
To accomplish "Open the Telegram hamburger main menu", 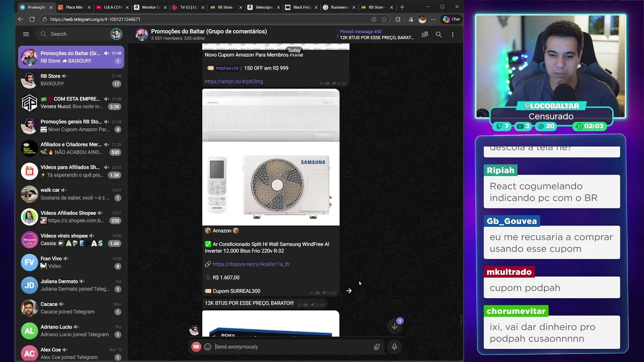I will [26, 34].
